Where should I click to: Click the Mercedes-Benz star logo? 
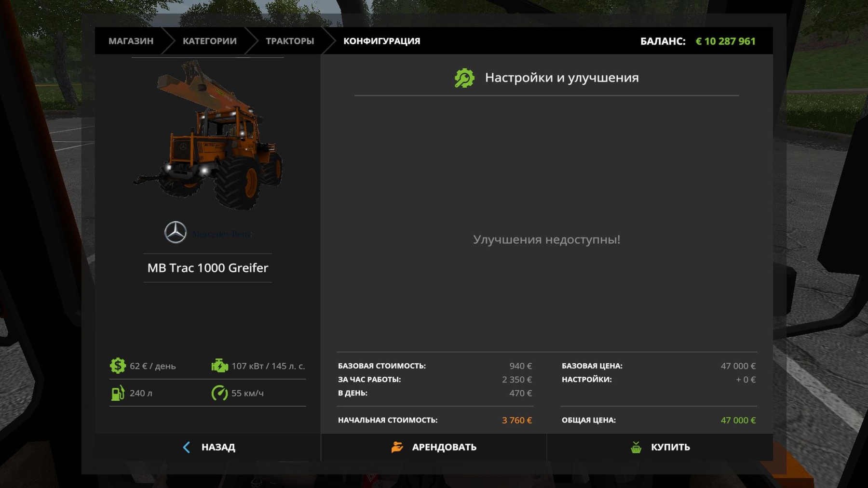click(176, 233)
